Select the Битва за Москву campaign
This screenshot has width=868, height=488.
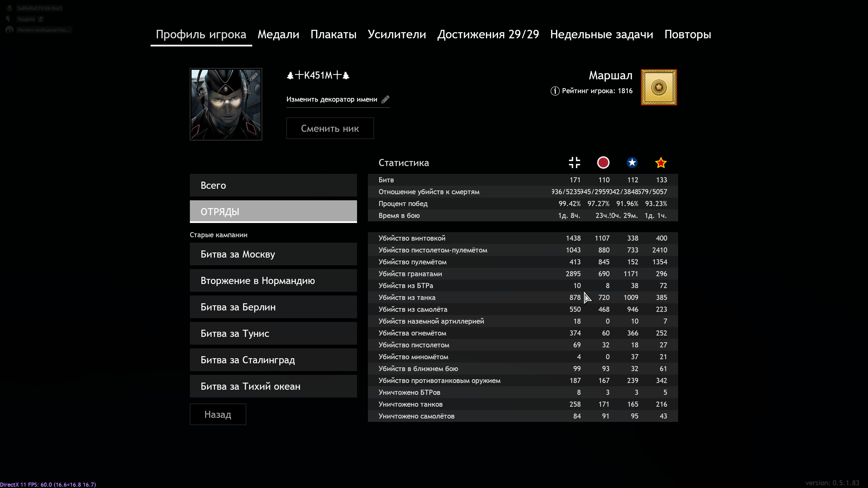pos(273,254)
